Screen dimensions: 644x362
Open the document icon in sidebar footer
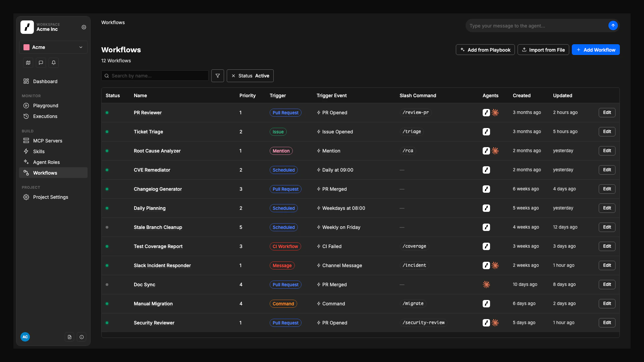point(69,337)
